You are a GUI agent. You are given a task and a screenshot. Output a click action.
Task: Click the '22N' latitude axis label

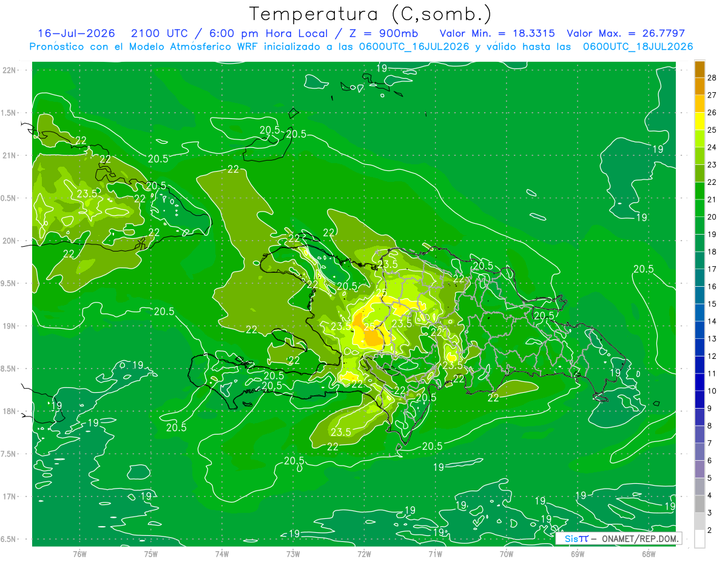click(8, 70)
